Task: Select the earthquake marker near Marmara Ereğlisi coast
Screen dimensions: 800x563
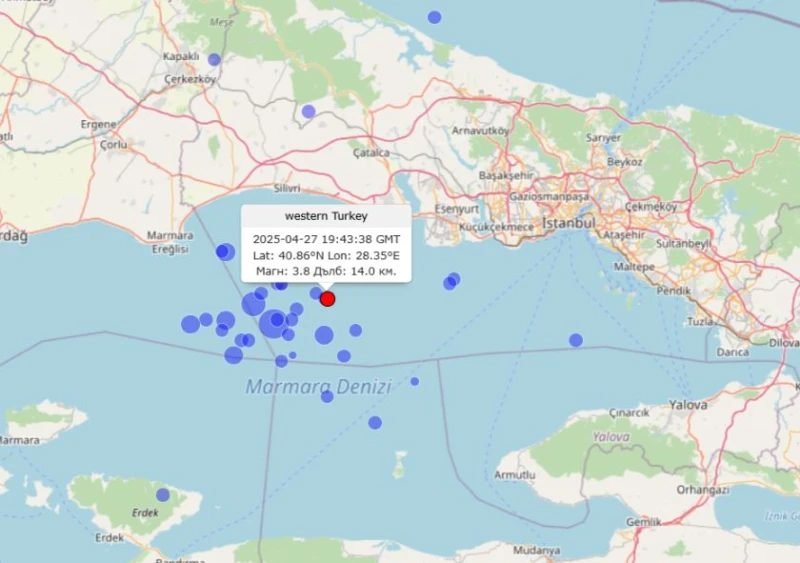Action: click(225, 252)
